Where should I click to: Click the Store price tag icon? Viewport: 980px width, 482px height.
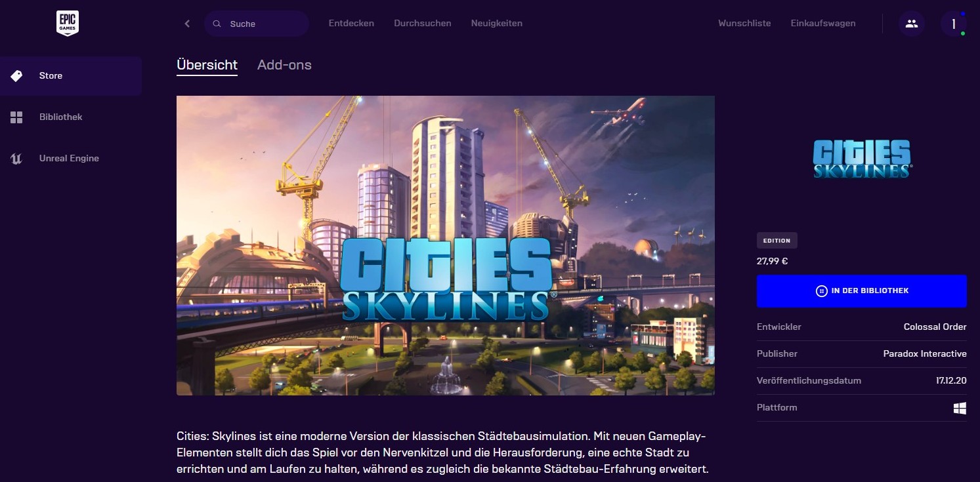[x=16, y=76]
